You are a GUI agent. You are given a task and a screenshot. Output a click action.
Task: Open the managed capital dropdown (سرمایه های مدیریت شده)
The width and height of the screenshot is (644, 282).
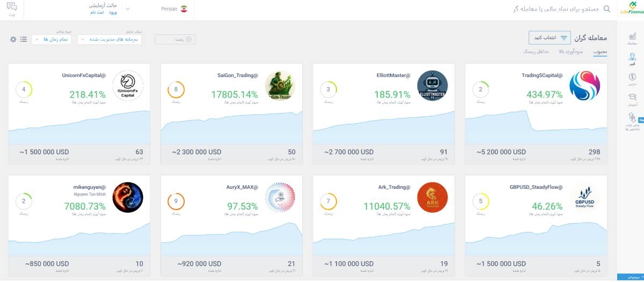[109, 40]
